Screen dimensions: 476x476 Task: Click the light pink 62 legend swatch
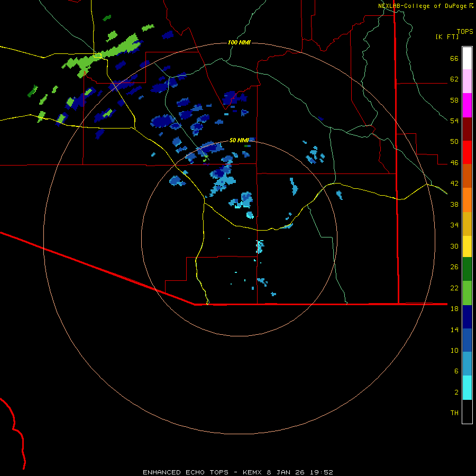(x=467, y=81)
